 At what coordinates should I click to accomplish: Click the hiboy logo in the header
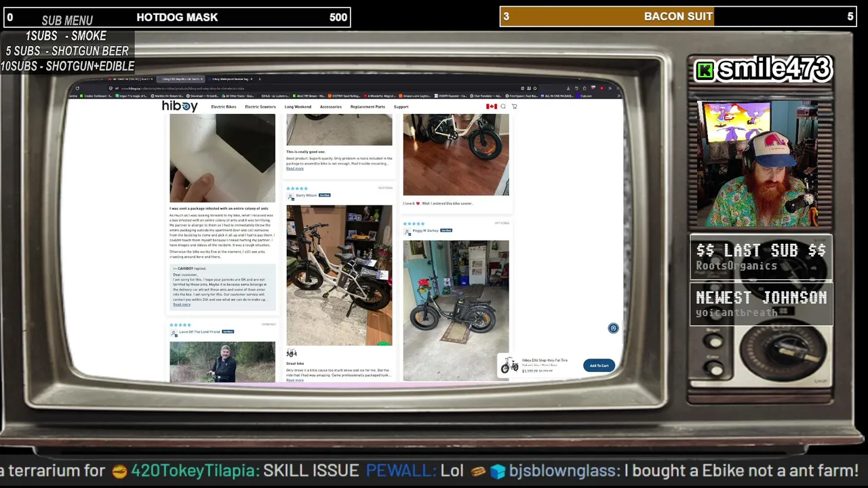[180, 106]
